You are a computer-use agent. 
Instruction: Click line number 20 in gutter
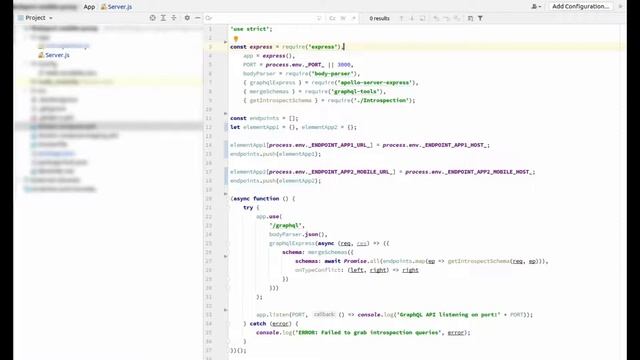point(209,199)
